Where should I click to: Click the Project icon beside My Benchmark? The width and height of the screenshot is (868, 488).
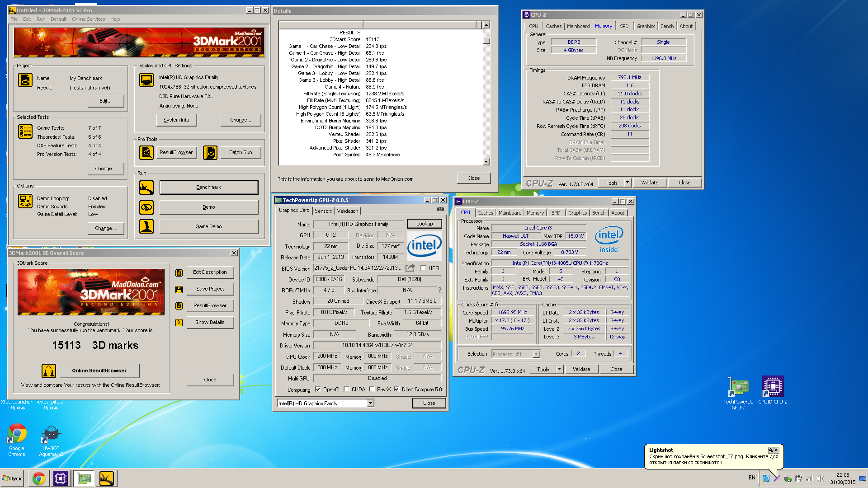(x=25, y=80)
